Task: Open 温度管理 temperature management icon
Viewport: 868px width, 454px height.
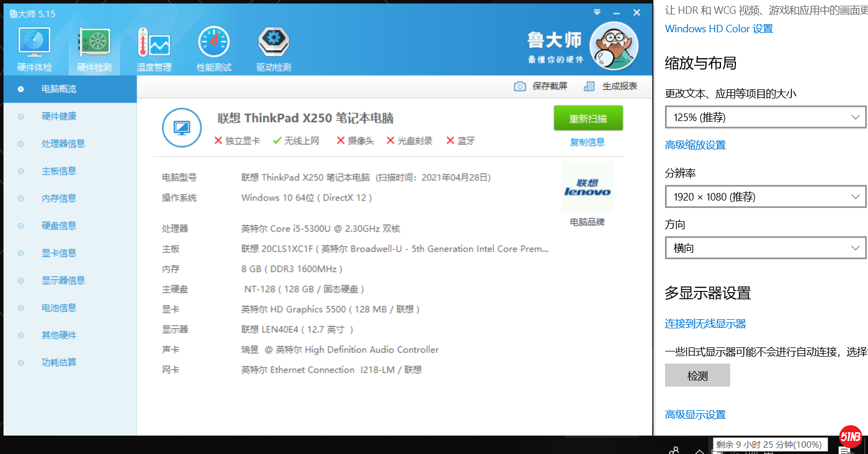Action: pyautogui.click(x=154, y=43)
